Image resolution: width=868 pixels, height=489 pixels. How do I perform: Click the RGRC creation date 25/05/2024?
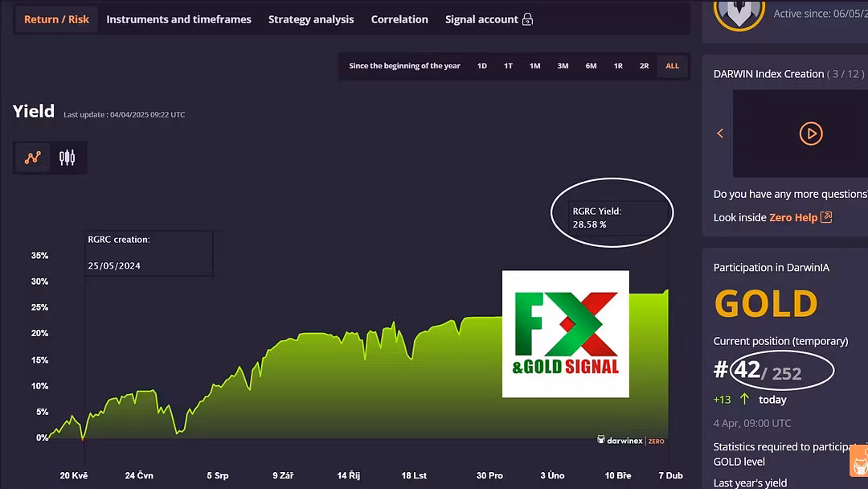[114, 266]
